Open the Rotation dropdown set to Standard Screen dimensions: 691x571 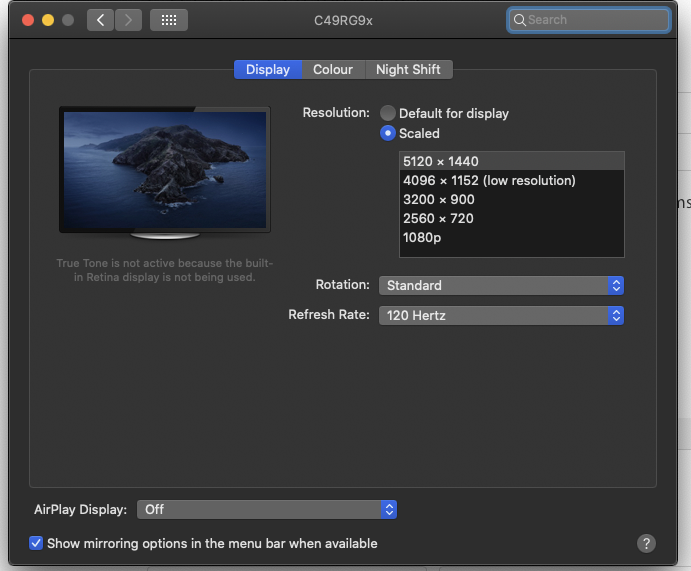pos(501,286)
